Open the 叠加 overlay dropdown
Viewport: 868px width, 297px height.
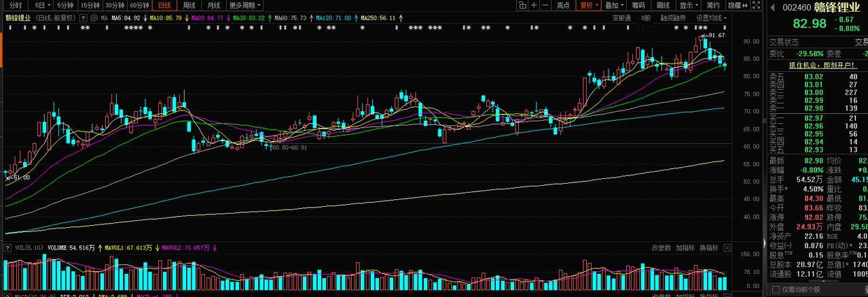(613, 5)
